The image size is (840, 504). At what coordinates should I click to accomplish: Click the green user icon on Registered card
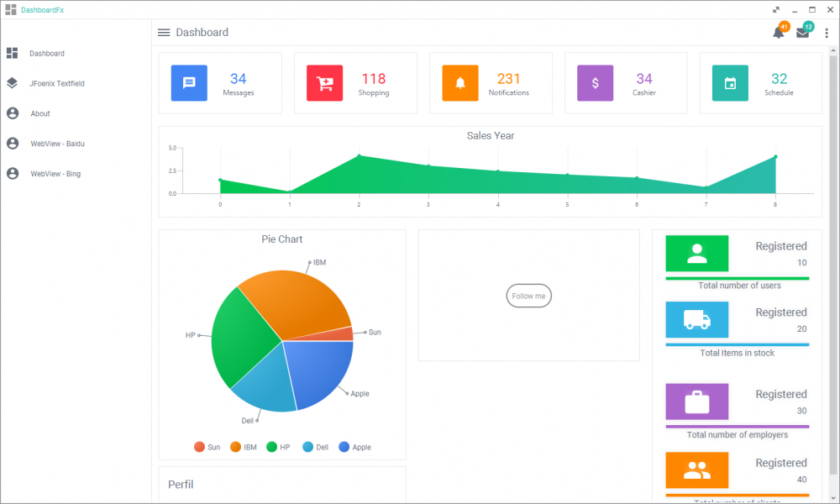(x=696, y=254)
